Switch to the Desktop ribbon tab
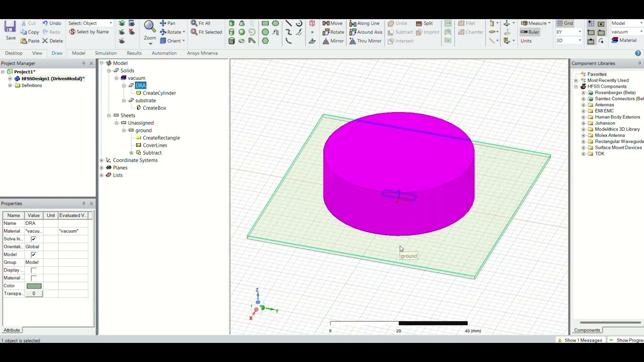 click(x=14, y=53)
